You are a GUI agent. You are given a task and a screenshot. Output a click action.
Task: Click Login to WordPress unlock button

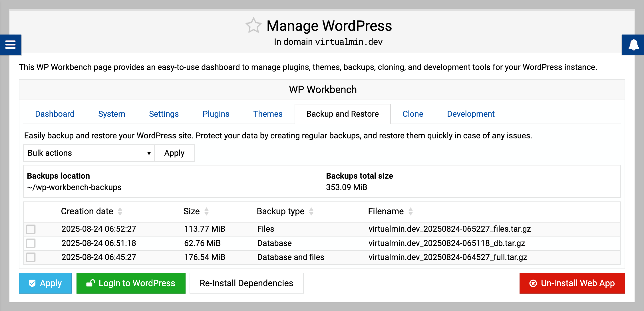[131, 283]
